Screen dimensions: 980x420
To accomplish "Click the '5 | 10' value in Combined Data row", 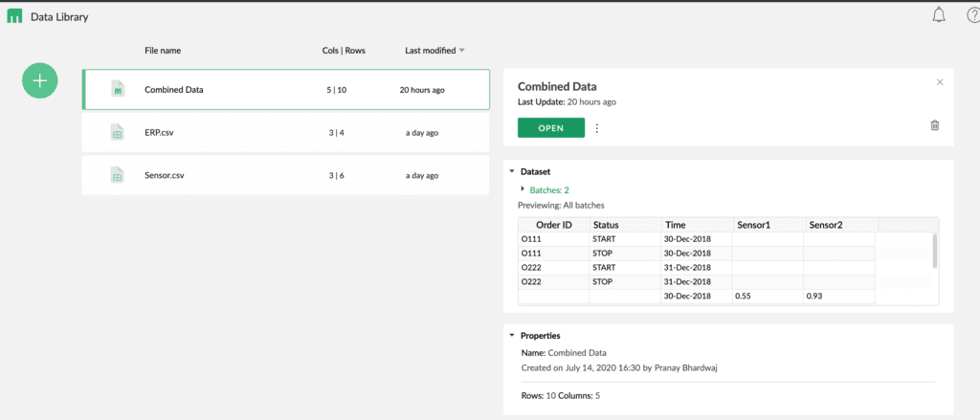I will point(336,89).
